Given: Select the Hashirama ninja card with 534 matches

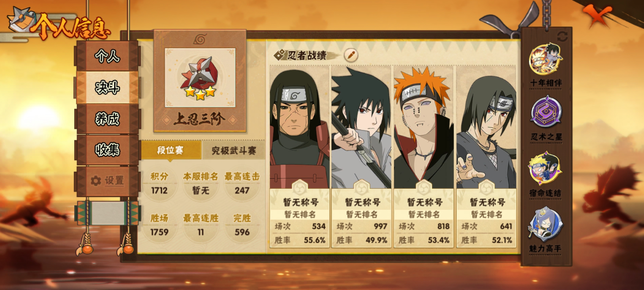Looking at the screenshot, I should 300,156.
